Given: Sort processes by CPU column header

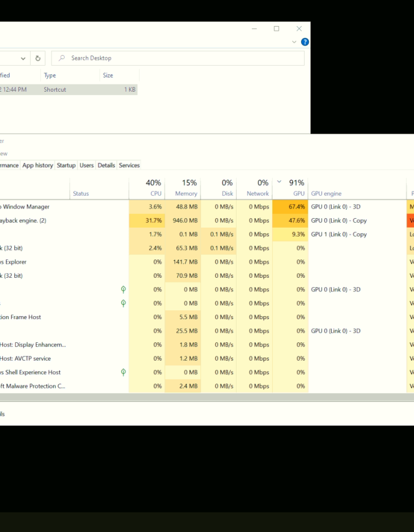Looking at the screenshot, I should pyautogui.click(x=147, y=188).
